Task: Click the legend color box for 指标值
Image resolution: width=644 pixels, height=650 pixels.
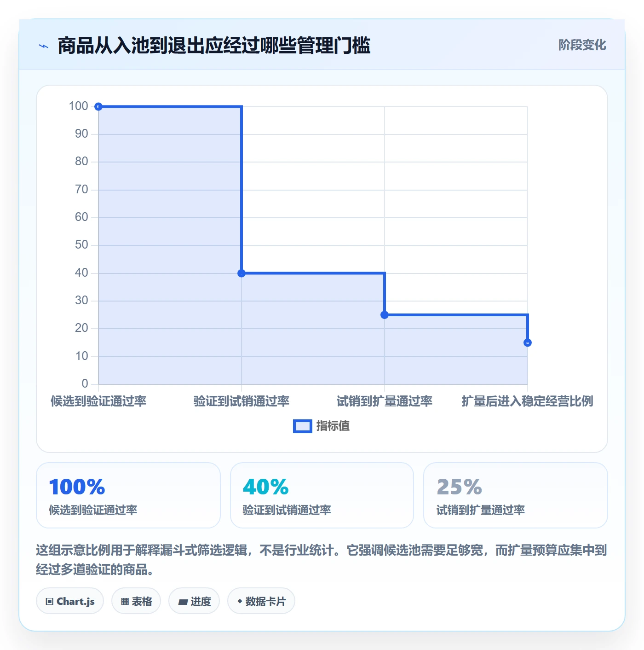Action: [303, 426]
